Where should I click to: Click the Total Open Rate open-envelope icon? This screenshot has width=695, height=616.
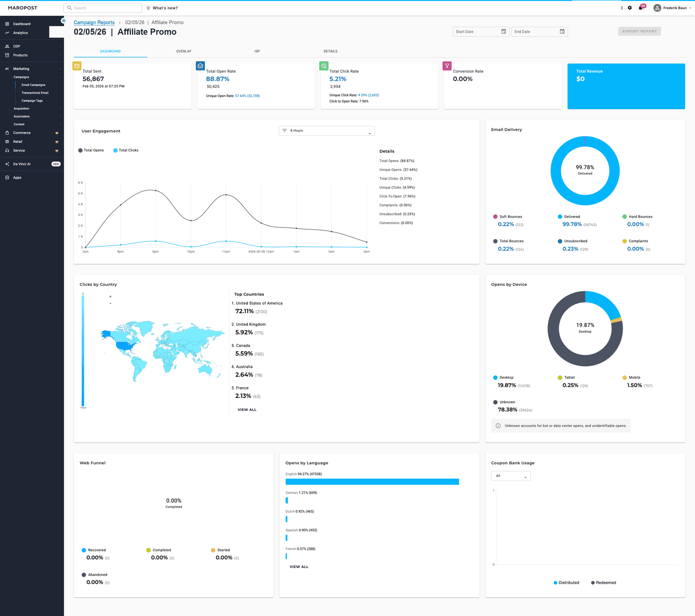point(200,66)
